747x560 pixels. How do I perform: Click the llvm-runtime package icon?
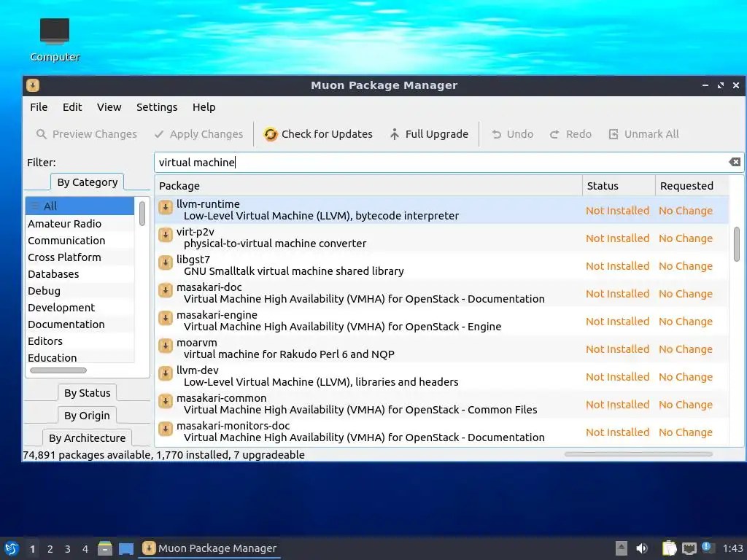[x=166, y=207]
